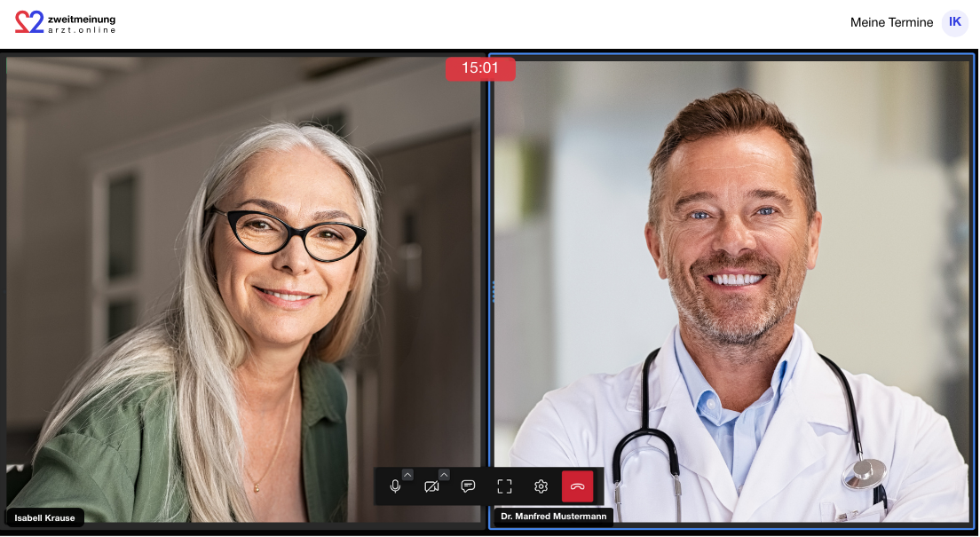The width and height of the screenshot is (980, 537).
Task: Select Dr. Manfred Mustermann video tile
Action: (x=731, y=291)
